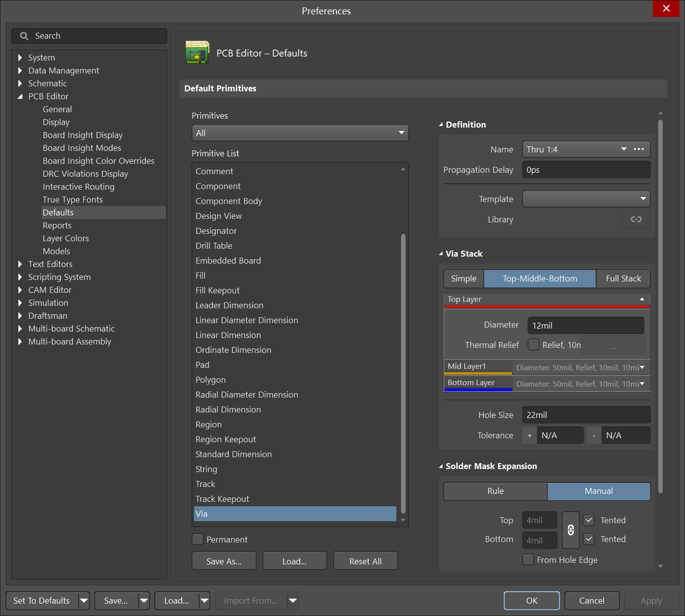Click the Save As button
Viewport: 685px width, 616px height.
(224, 561)
